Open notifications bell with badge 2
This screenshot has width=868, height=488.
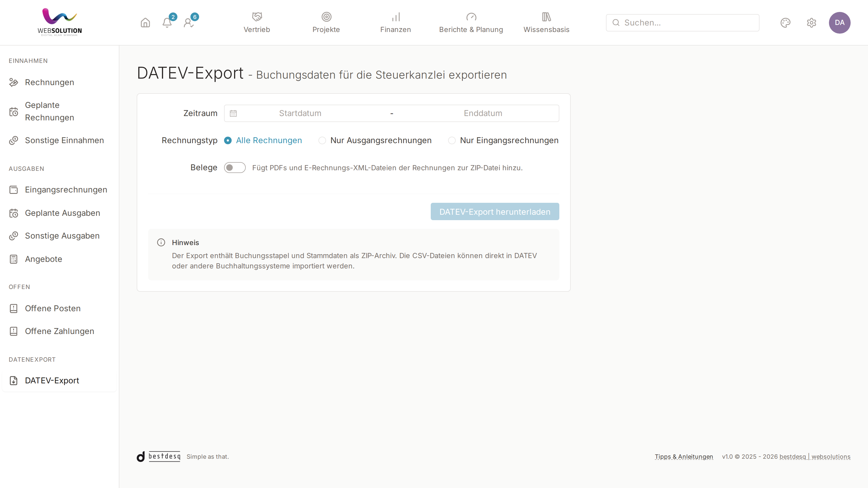tap(167, 23)
